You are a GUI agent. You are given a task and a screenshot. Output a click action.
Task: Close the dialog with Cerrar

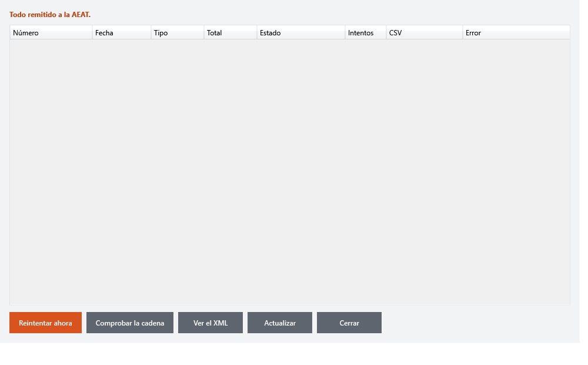(349, 323)
